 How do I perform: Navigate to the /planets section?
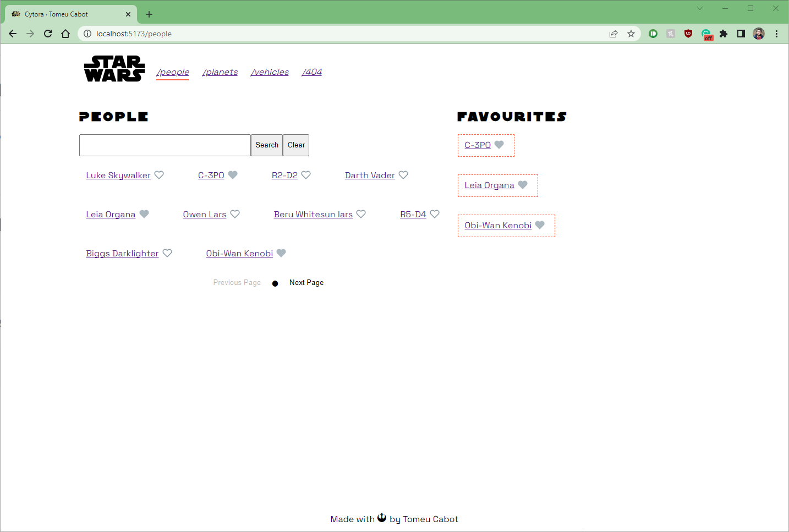click(220, 72)
